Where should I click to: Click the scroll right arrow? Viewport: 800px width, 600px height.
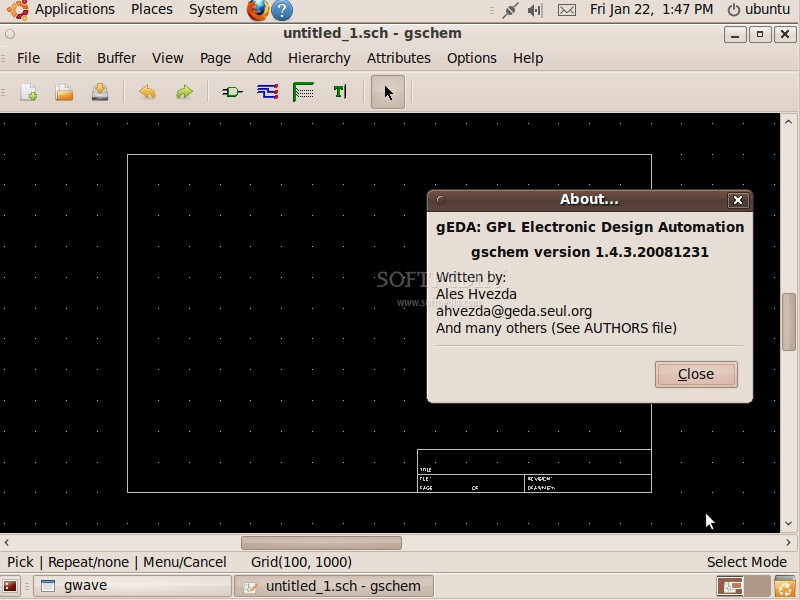click(788, 542)
